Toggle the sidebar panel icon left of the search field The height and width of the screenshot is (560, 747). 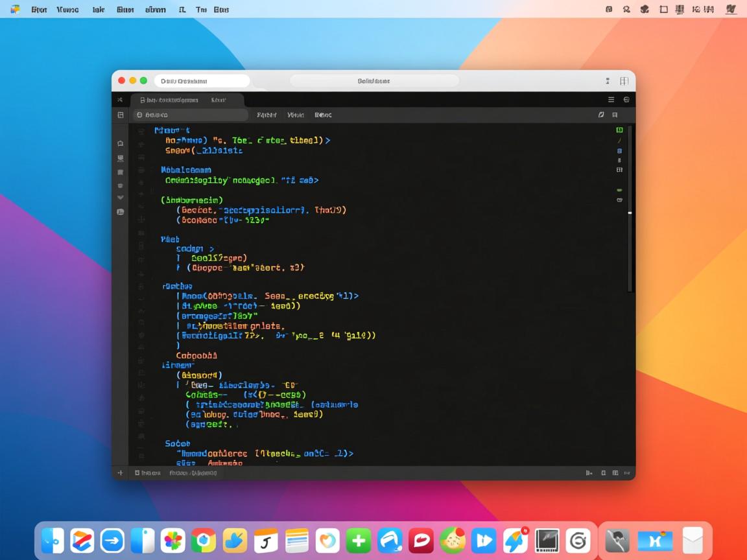tap(120, 115)
